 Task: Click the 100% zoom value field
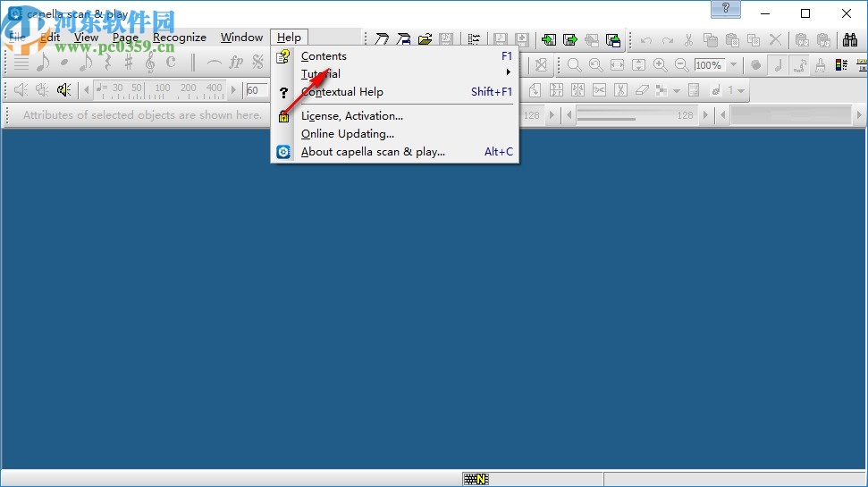point(709,64)
